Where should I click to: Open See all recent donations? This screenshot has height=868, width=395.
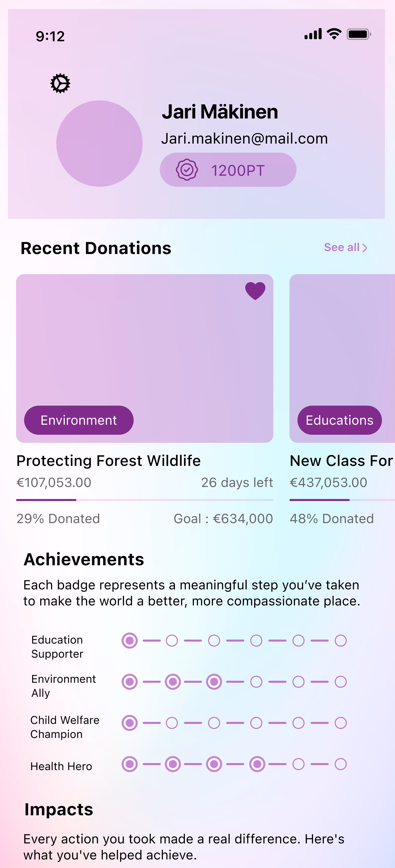[x=342, y=248]
